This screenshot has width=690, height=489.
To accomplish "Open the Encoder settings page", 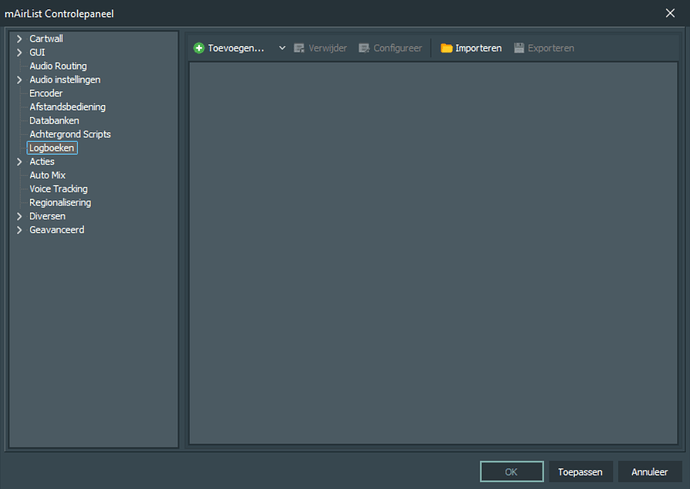I will click(x=46, y=93).
